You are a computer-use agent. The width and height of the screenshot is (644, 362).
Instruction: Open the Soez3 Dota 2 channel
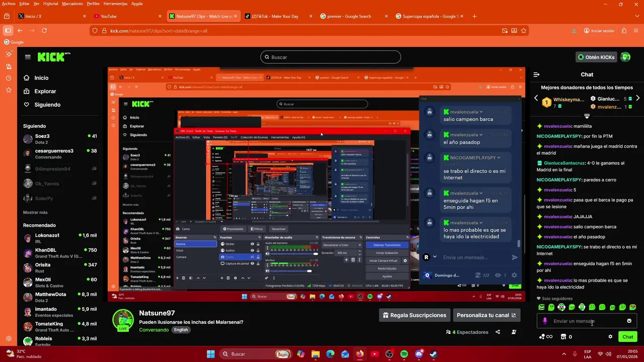point(60,139)
